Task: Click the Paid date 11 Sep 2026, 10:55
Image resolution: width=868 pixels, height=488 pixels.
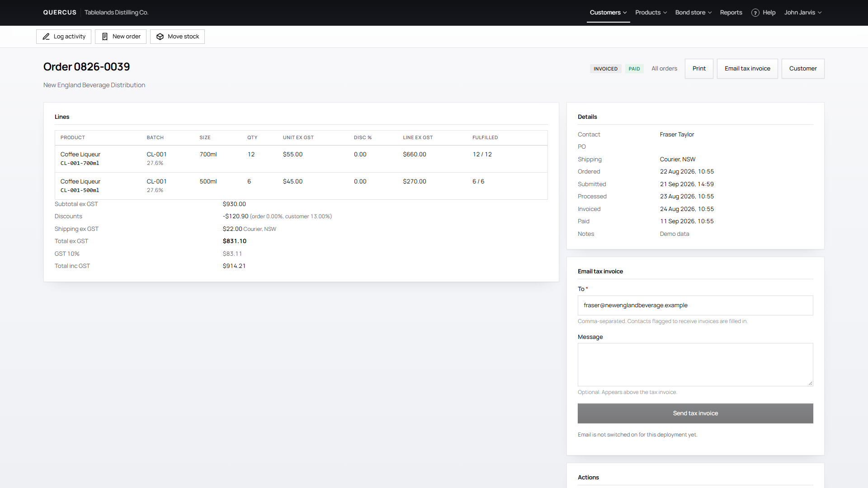Action: [687, 221]
